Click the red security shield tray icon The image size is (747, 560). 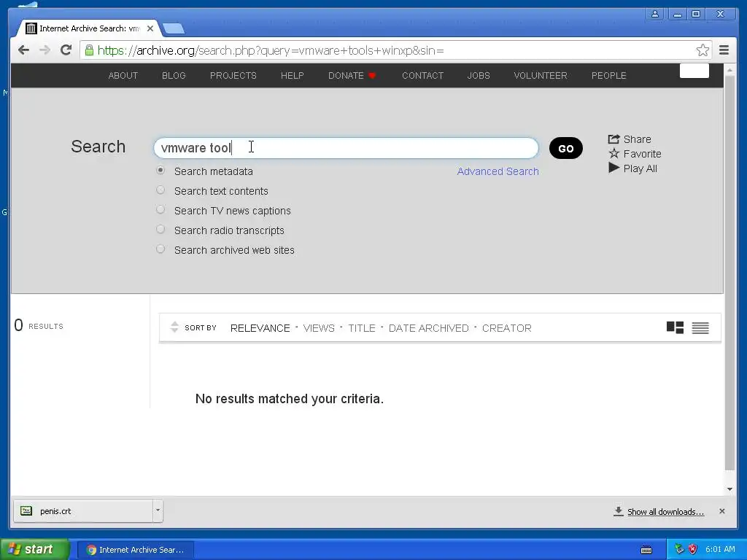pyautogui.click(x=693, y=550)
